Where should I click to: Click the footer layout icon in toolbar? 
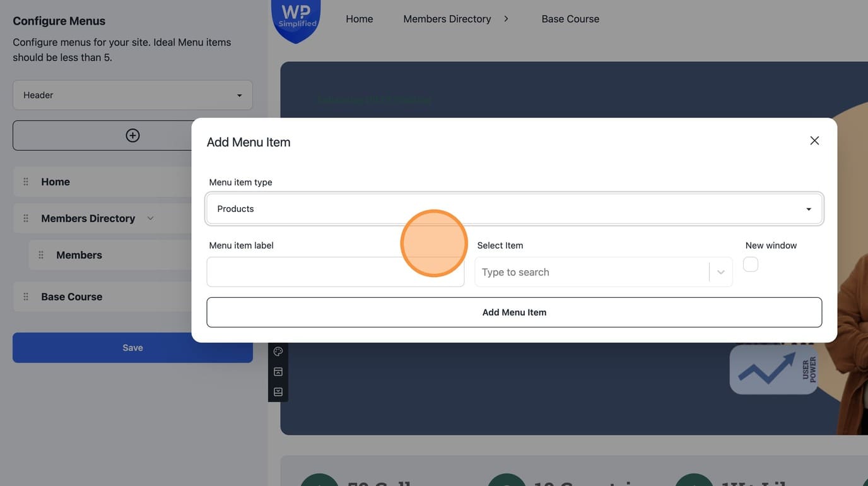(278, 392)
